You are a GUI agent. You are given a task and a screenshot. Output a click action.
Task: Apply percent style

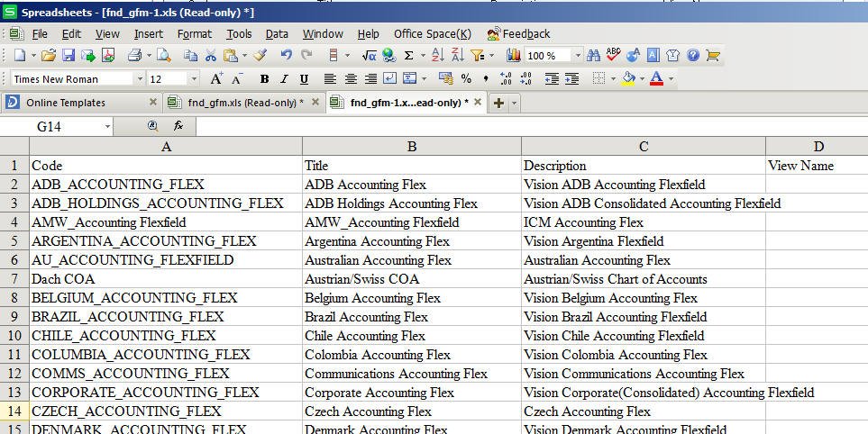tap(466, 79)
